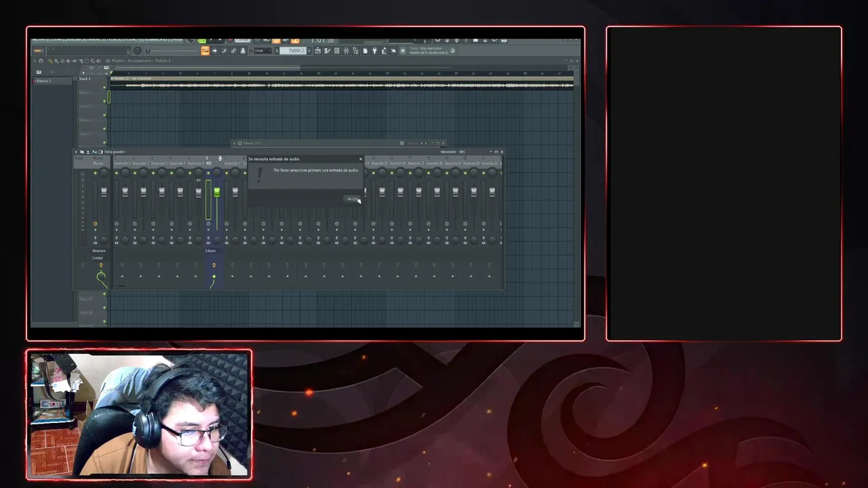Select the audio clip on Track 1
The width and height of the screenshot is (868, 488).
342,83
